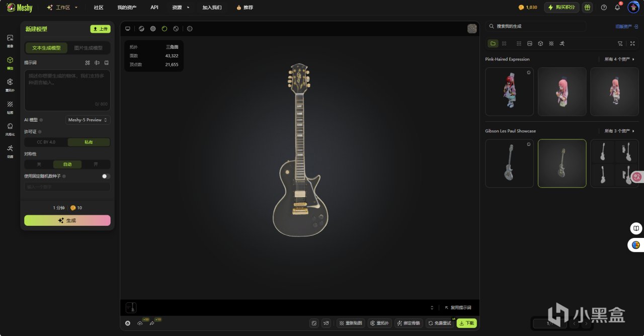644x336 pixels.
Task: Open the 工作区 workspace dropdown
Action: 62,8
